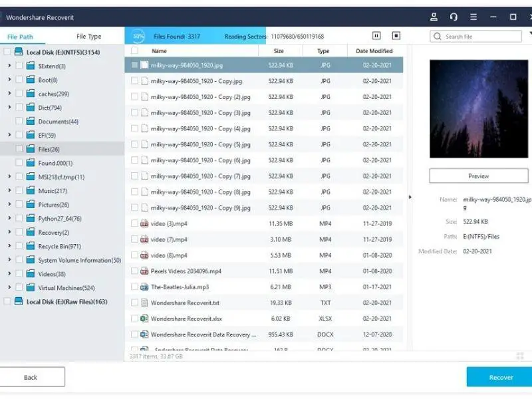Open the headset support icon

(454, 17)
